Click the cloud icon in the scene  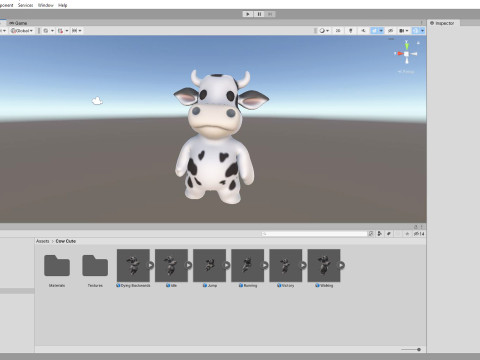[x=97, y=101]
